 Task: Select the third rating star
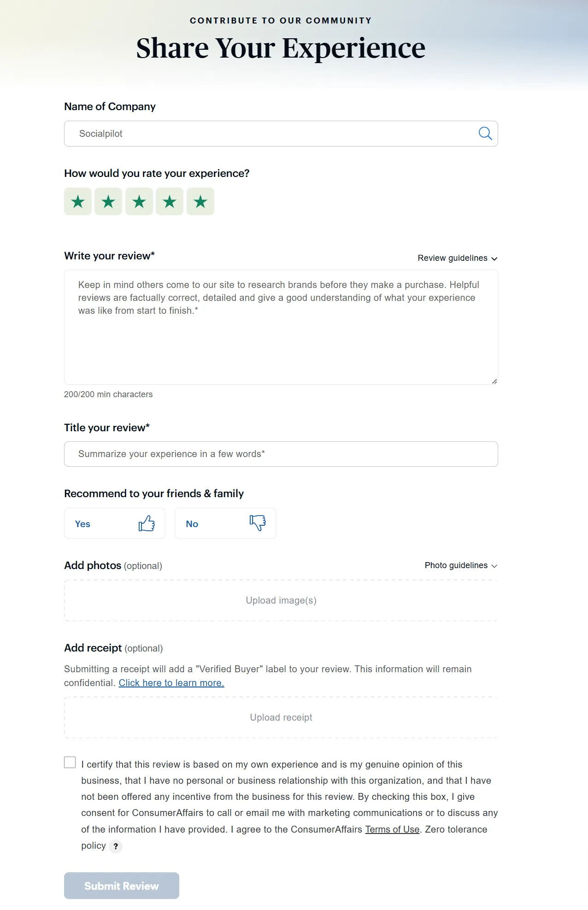[139, 201]
